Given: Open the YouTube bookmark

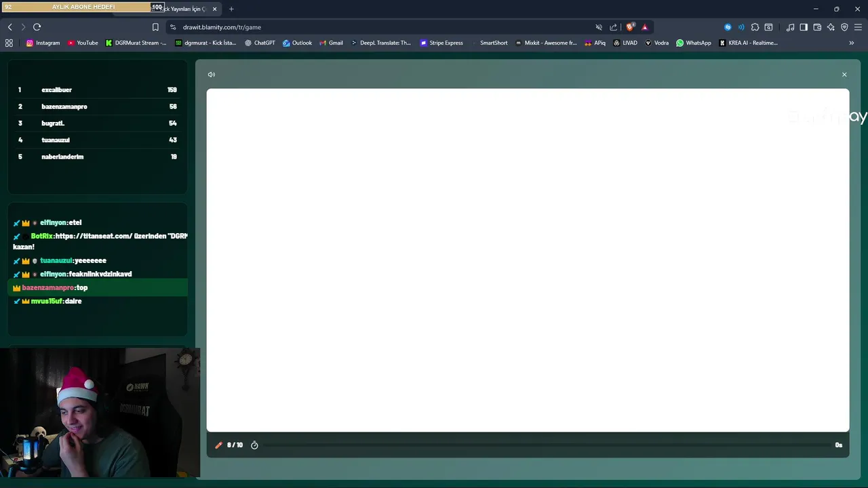Looking at the screenshot, I should 83,43.
